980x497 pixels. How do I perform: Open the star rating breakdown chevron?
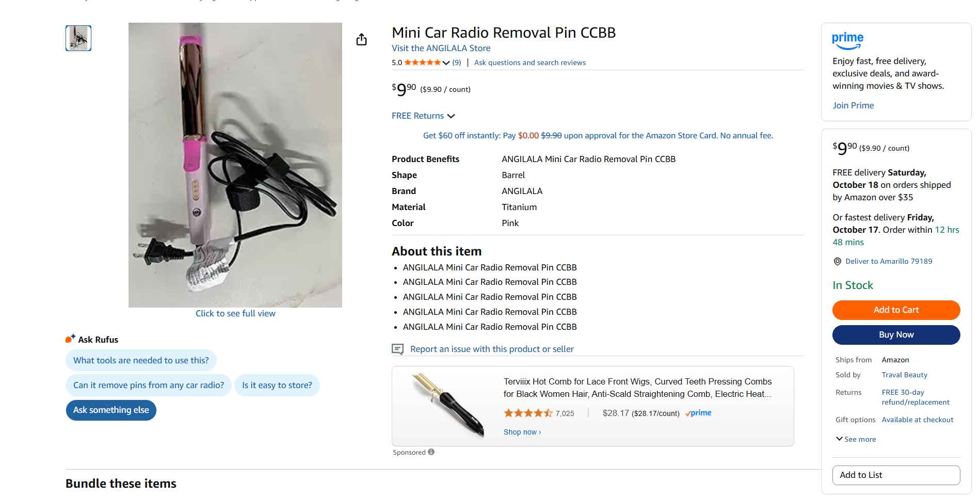446,63
